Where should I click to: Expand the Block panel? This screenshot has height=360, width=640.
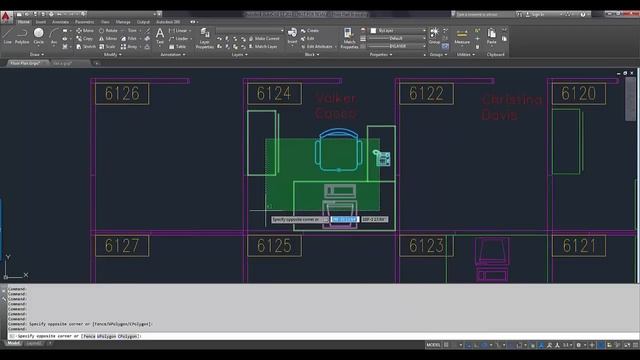click(x=312, y=54)
